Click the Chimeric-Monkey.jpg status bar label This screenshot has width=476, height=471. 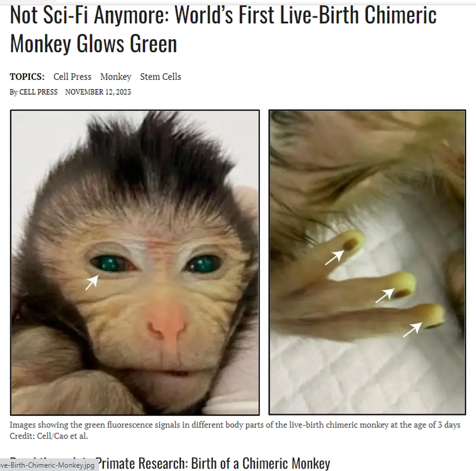click(x=49, y=465)
